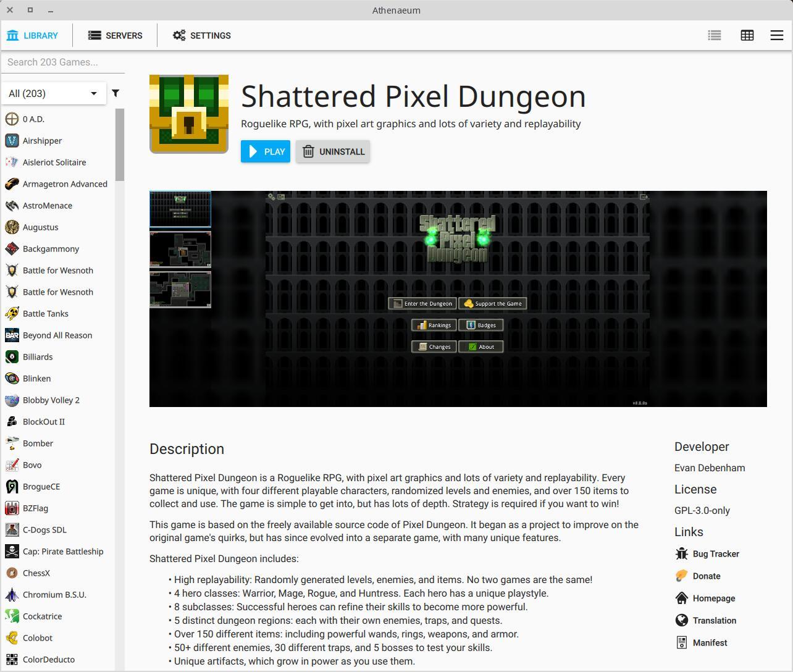Image resolution: width=793 pixels, height=672 pixels.
Task: Open Cap: Pirate Battleship entry
Action: 57,551
